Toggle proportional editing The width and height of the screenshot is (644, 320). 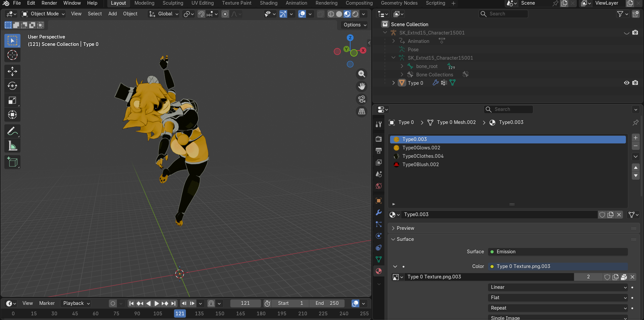(x=225, y=14)
